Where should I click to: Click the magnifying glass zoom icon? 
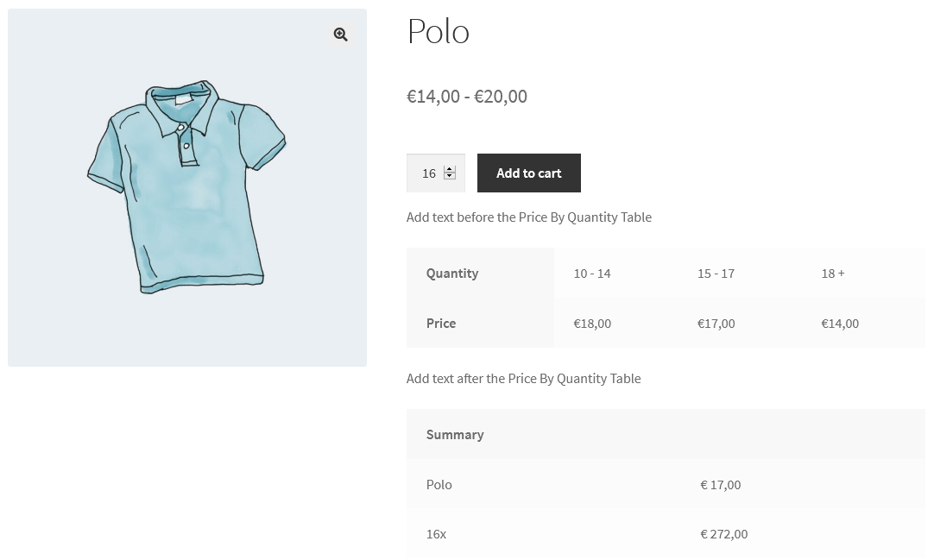[341, 35]
